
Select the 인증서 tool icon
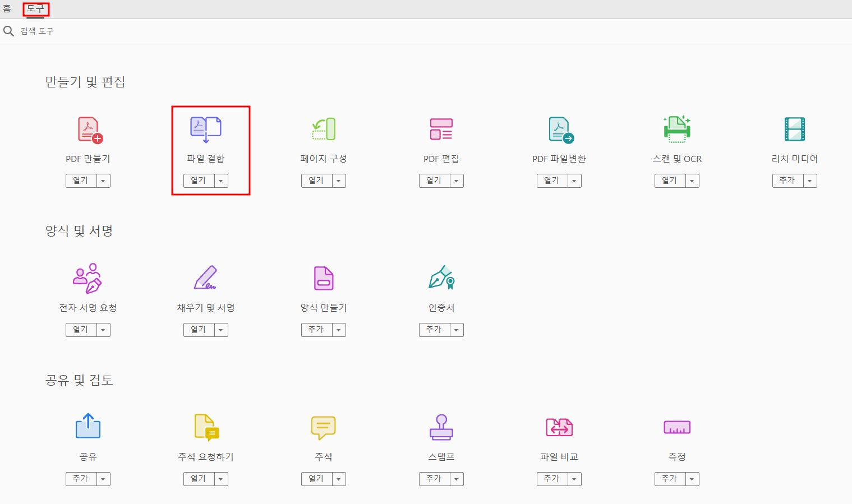click(441, 278)
